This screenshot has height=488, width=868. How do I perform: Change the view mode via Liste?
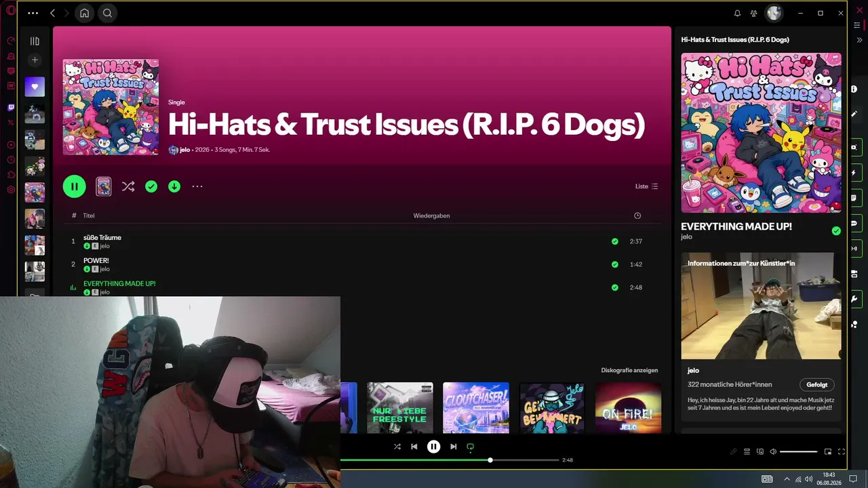(x=646, y=186)
